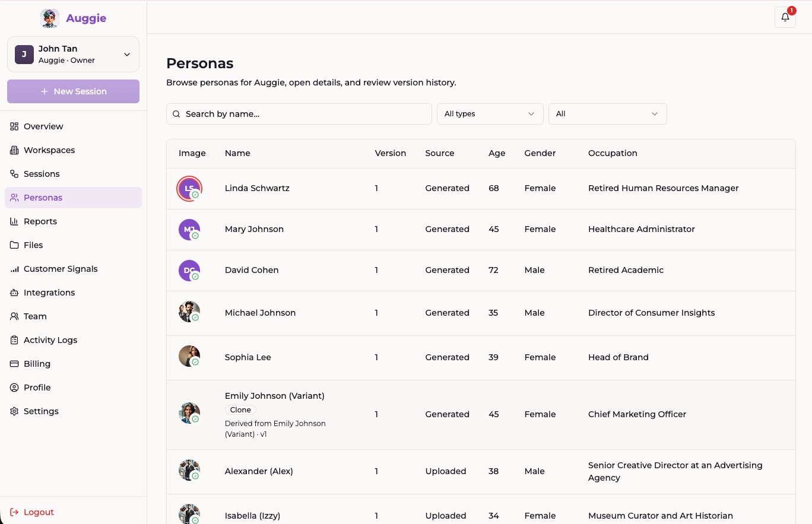The height and width of the screenshot is (524, 812).
Task: Click the Integrations robot icon
Action: pyautogui.click(x=14, y=293)
